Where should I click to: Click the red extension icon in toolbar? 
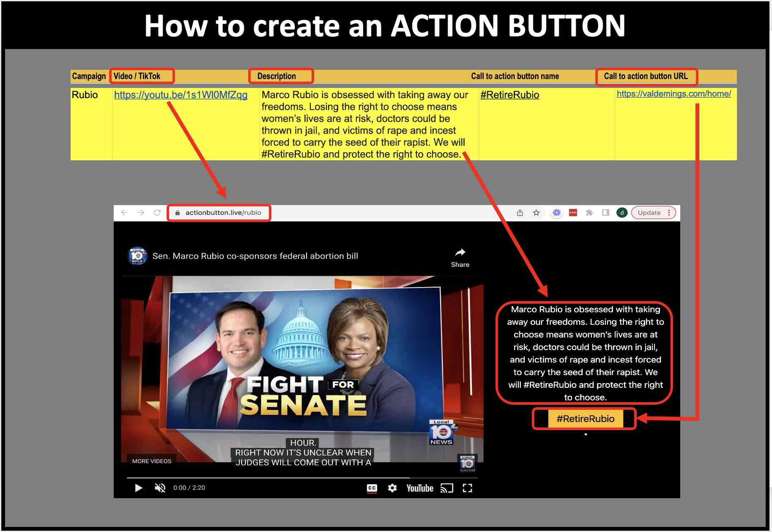point(573,212)
